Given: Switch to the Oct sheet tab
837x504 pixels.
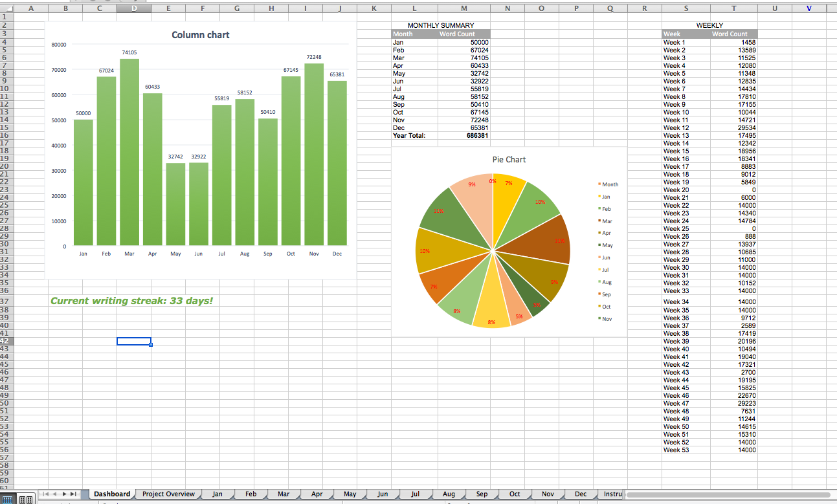Looking at the screenshot, I should coord(515,494).
